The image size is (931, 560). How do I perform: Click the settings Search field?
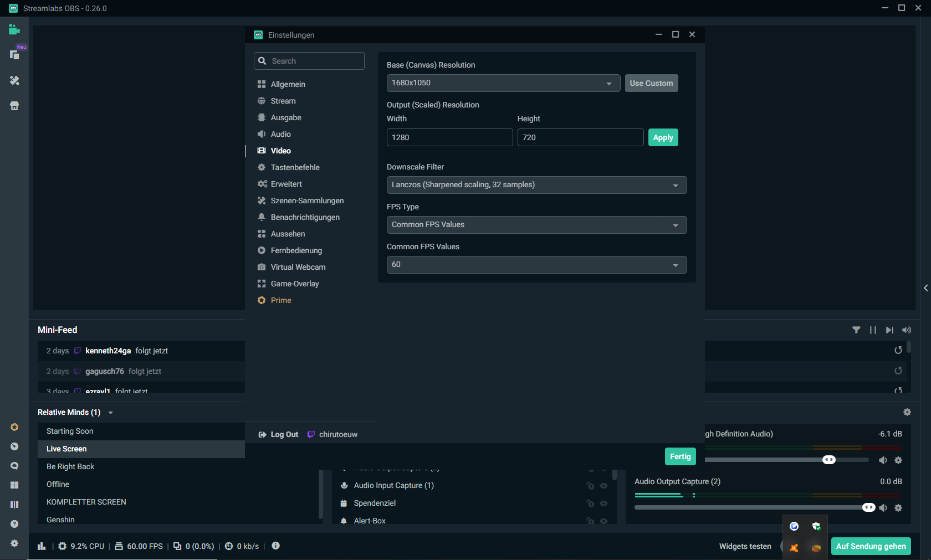tap(309, 61)
